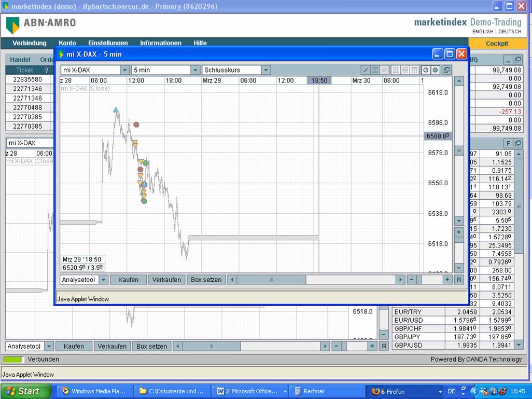Image resolution: width=532 pixels, height=399 pixels.
Task: Click the F button in rates panel header
Action: tap(508, 143)
